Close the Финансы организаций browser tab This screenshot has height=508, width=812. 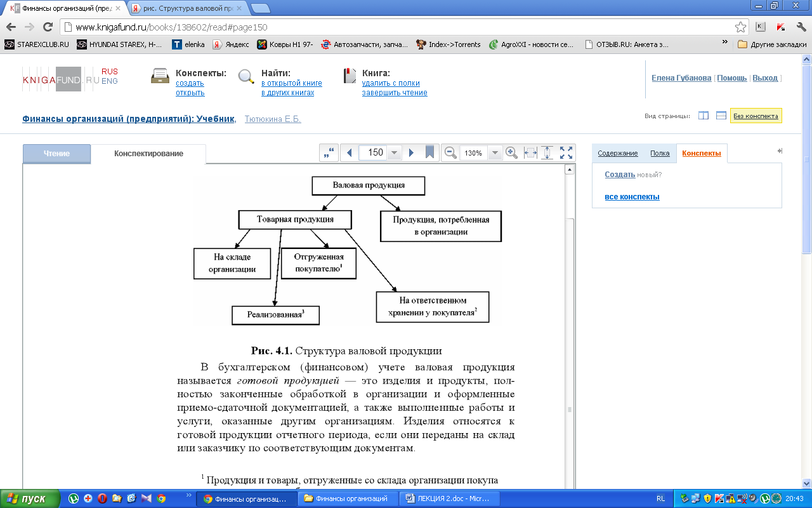[x=117, y=8]
